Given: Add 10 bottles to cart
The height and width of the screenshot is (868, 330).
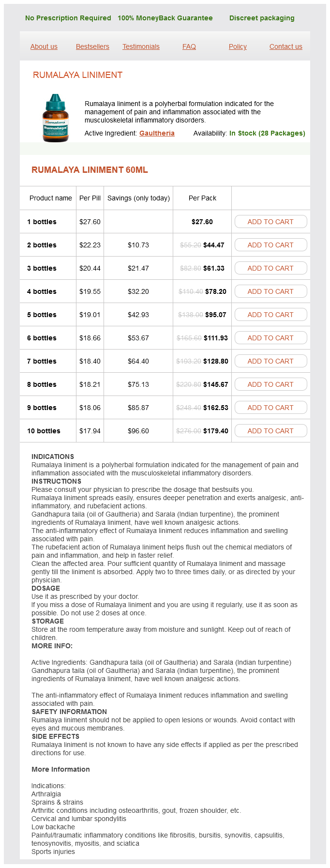Looking at the screenshot, I should click(x=270, y=431).
